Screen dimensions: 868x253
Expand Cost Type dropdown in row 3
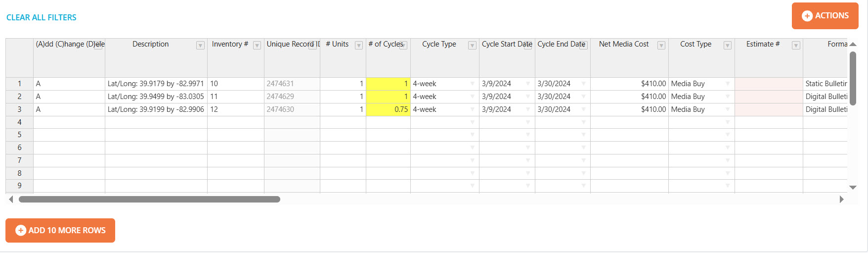[727, 109]
